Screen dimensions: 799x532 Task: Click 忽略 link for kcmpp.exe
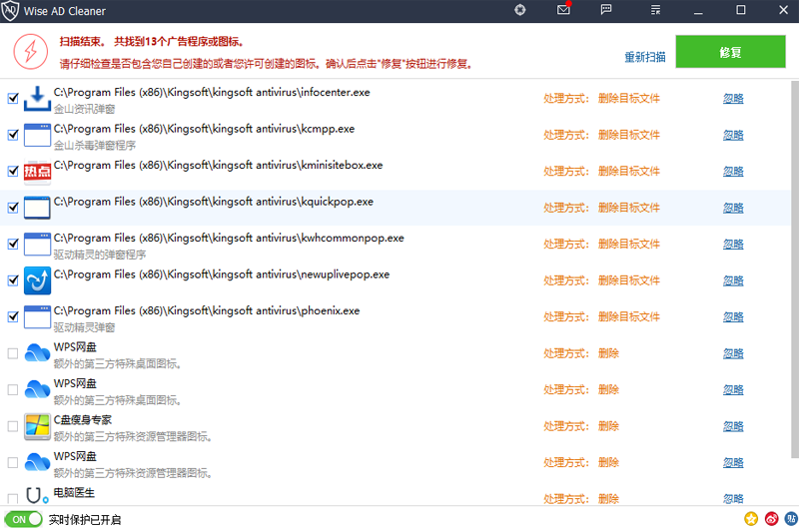click(733, 135)
